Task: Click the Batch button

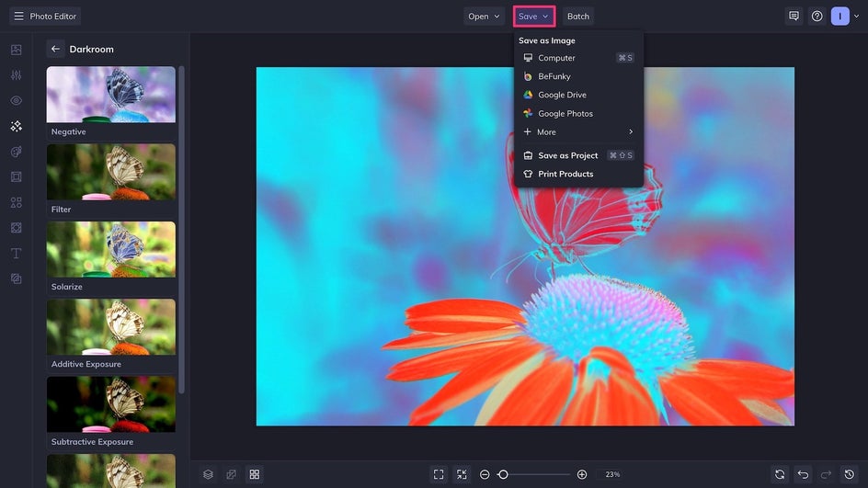Action: pyautogui.click(x=578, y=16)
